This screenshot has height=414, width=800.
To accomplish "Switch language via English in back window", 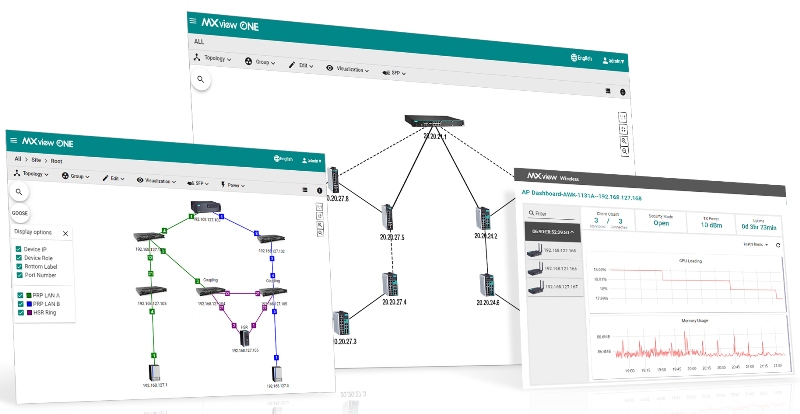I will (581, 58).
